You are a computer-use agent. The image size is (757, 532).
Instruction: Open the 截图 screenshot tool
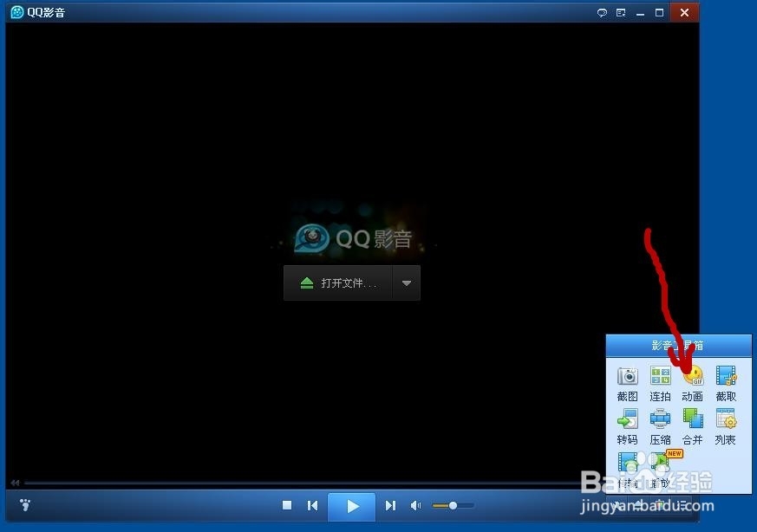627,384
